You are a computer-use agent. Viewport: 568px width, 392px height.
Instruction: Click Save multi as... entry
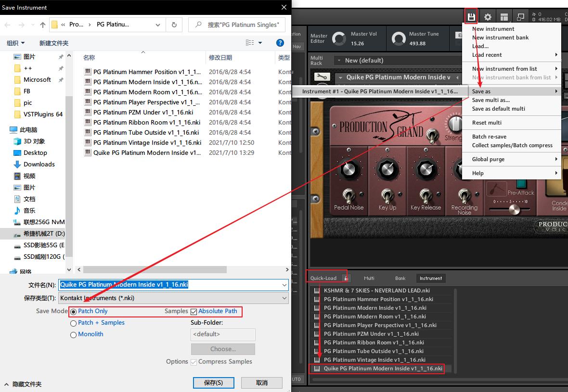point(512,100)
